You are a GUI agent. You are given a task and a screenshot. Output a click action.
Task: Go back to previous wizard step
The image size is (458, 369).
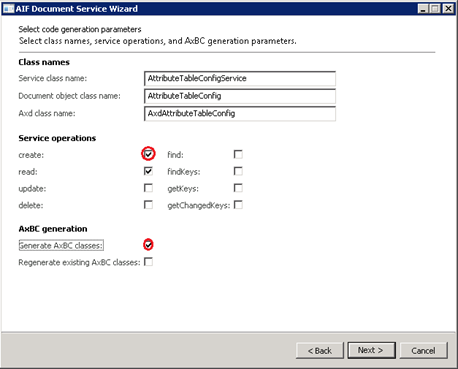(320, 351)
